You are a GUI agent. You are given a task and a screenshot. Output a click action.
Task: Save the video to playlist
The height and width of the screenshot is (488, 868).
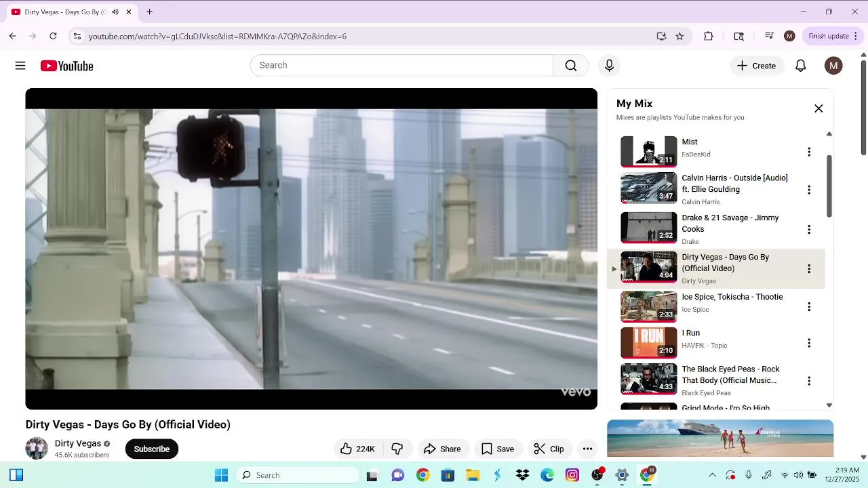(498, 449)
